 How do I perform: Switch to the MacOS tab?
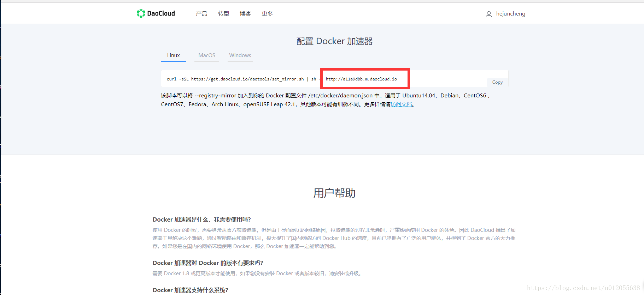pos(207,55)
